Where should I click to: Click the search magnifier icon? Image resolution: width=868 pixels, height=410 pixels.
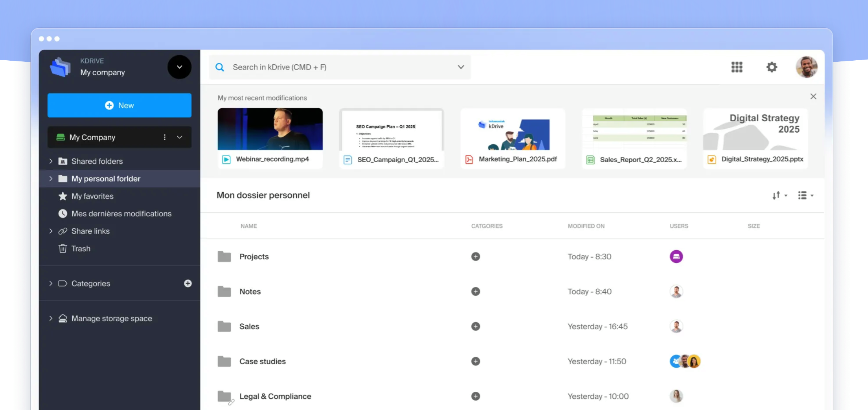(220, 67)
